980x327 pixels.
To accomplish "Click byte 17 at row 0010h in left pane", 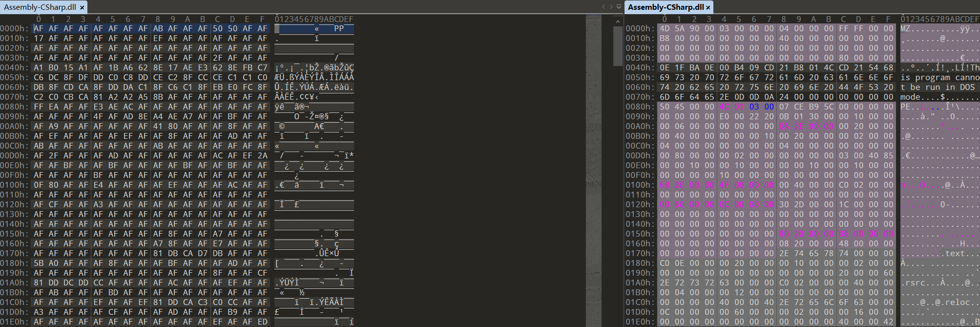I will point(39,38).
